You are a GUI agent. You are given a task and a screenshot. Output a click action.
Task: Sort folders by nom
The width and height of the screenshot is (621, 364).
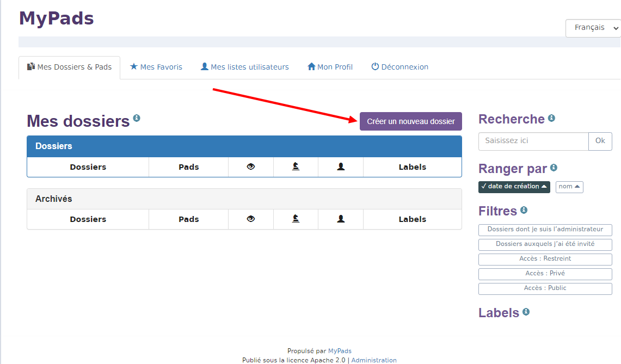click(x=569, y=187)
